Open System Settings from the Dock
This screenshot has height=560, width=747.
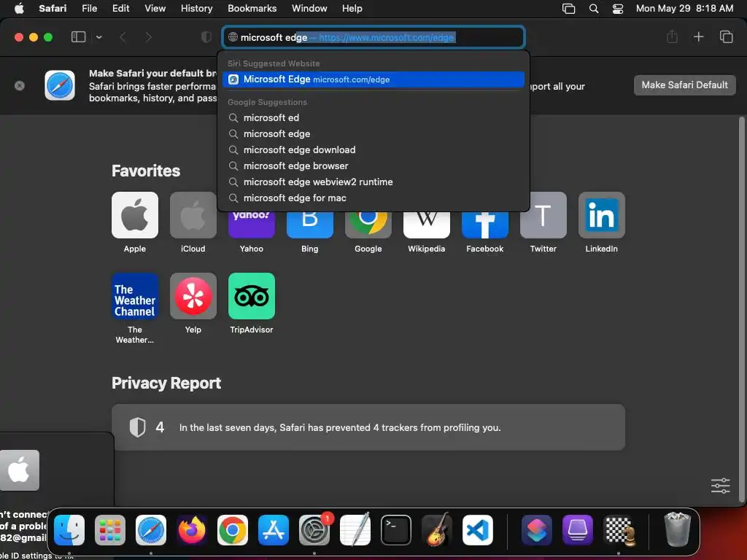(x=314, y=530)
